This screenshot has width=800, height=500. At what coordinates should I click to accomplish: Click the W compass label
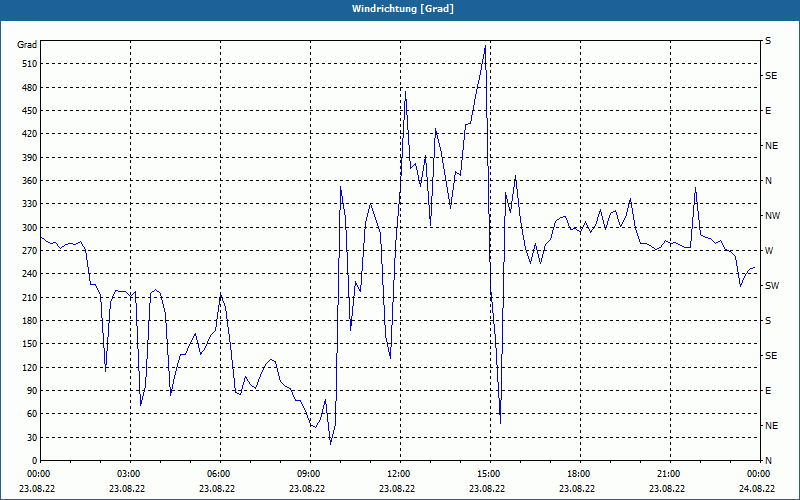769,251
